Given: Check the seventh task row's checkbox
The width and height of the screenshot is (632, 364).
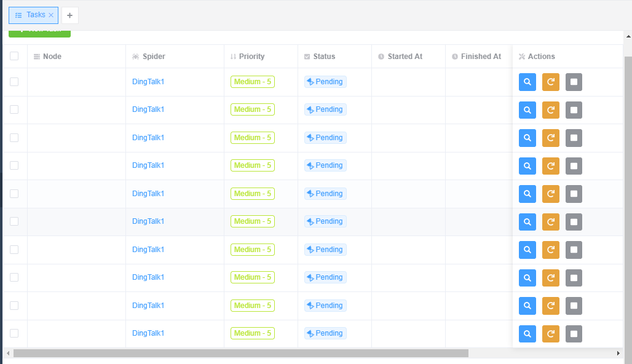Looking at the screenshot, I should pos(14,250).
